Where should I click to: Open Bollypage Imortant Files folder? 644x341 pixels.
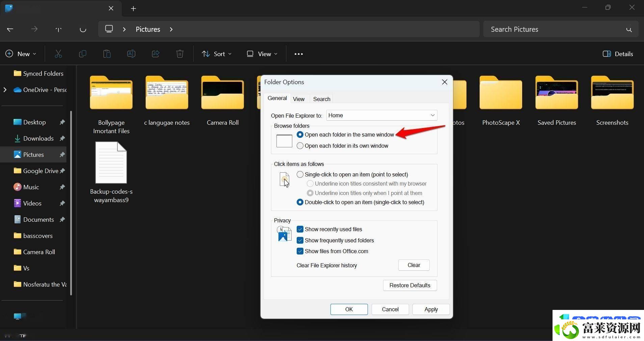click(x=111, y=105)
